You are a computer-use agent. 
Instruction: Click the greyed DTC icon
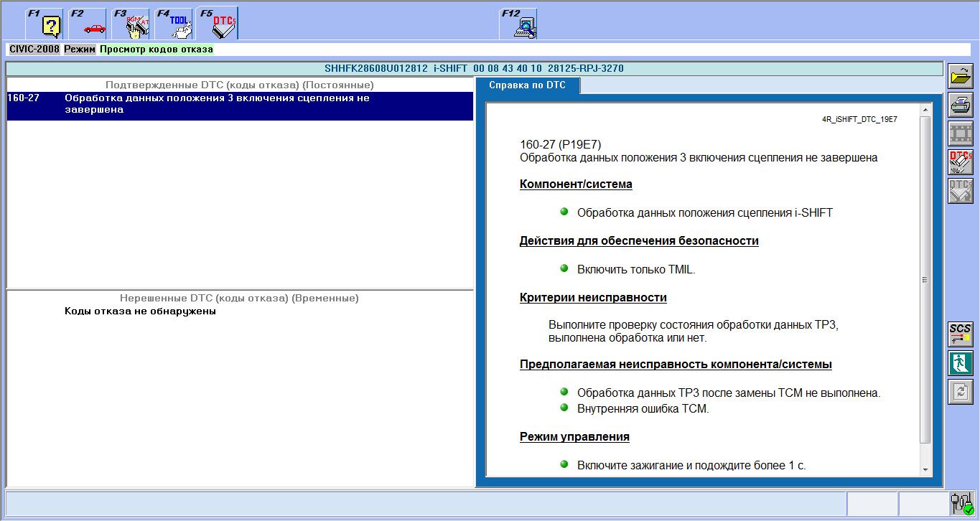coord(961,191)
